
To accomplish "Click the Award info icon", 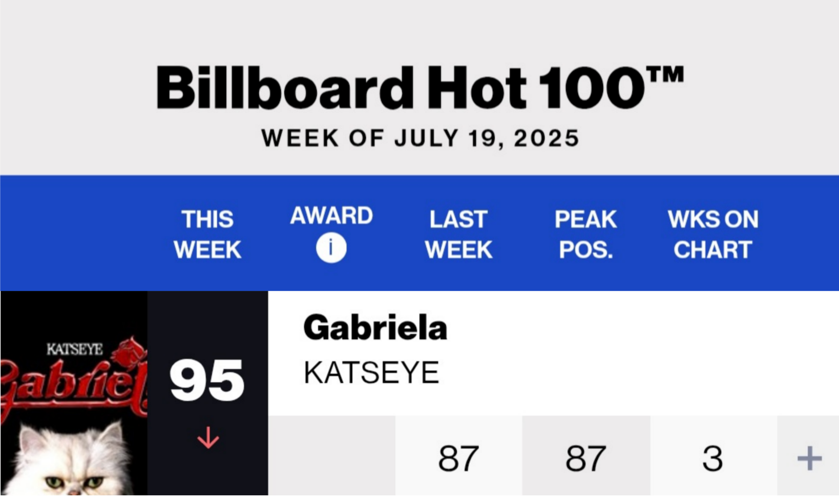I will [x=331, y=248].
